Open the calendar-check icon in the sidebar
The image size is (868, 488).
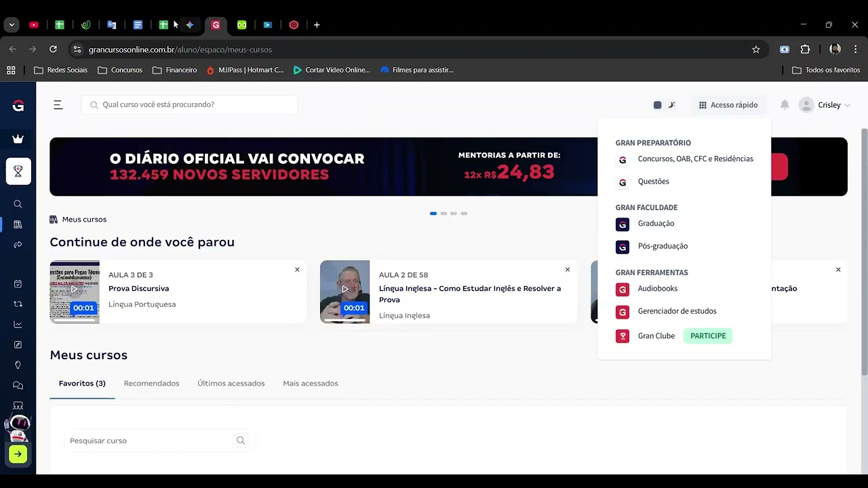(x=18, y=284)
